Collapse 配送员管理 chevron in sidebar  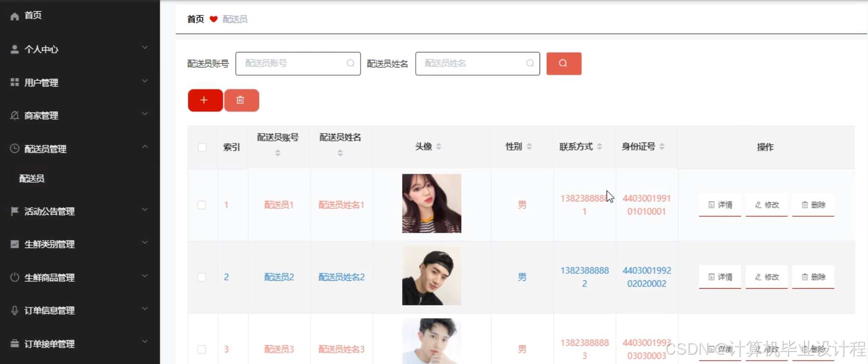pos(145,147)
